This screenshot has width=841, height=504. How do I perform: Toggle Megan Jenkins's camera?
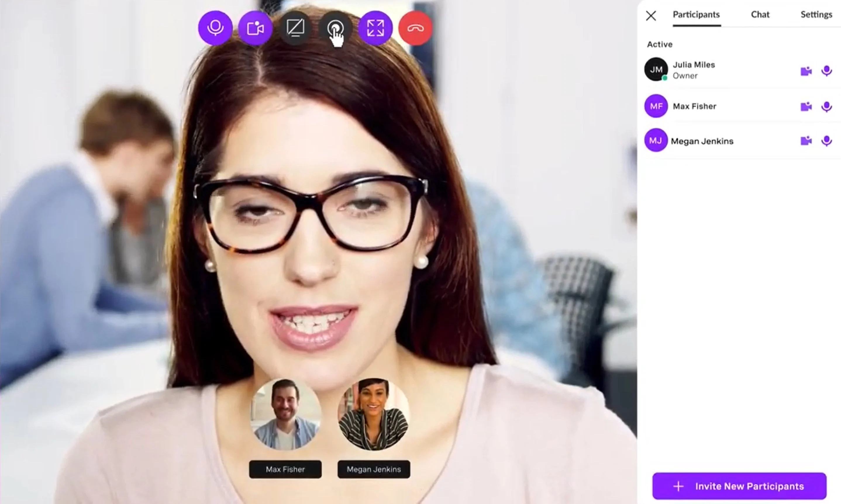(x=806, y=140)
